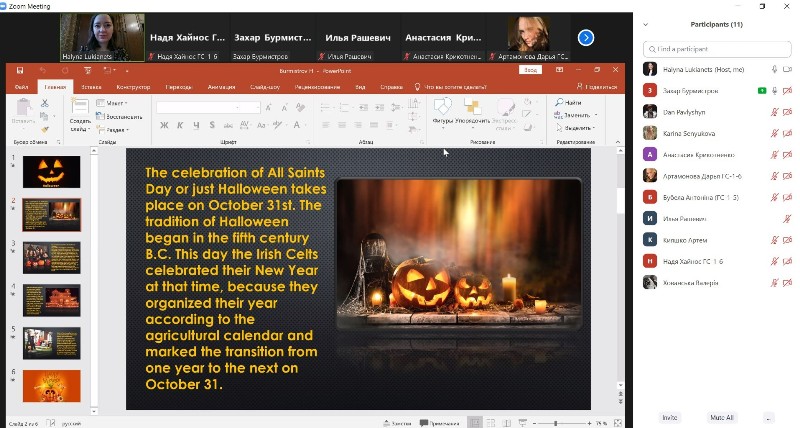800x428 pixels.
Task: Collapse the PowerPoint ribbon chevron
Action: [x=618, y=142]
